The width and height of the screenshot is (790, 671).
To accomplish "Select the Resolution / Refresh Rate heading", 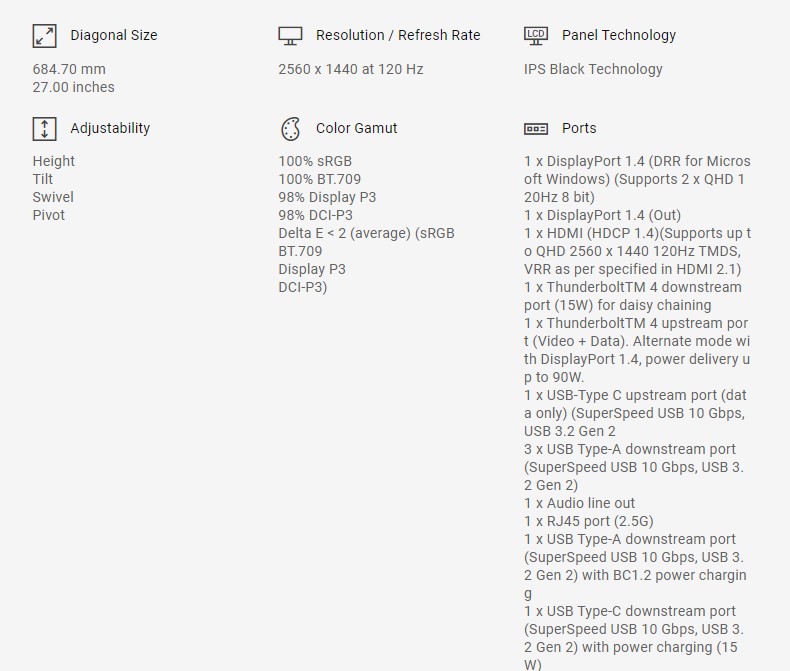I will point(398,35).
